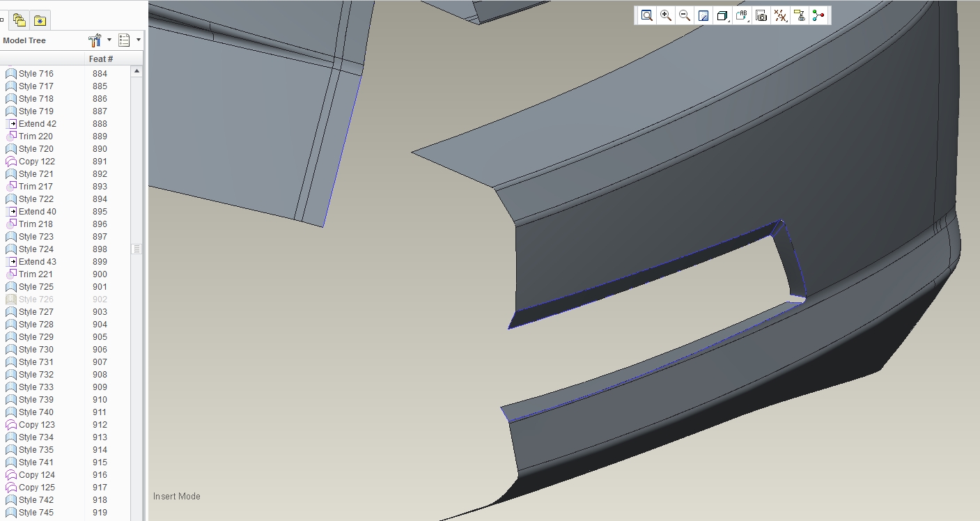Screen dimensions: 980x521
Task: Select the Copy 123 feature icon
Action: (11, 425)
